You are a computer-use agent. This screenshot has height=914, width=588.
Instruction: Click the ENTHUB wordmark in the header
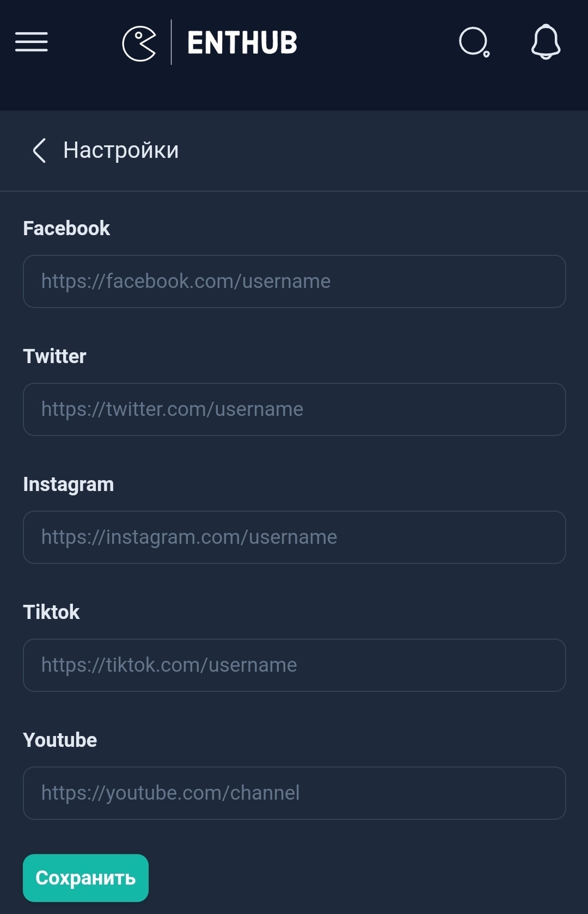pos(242,42)
